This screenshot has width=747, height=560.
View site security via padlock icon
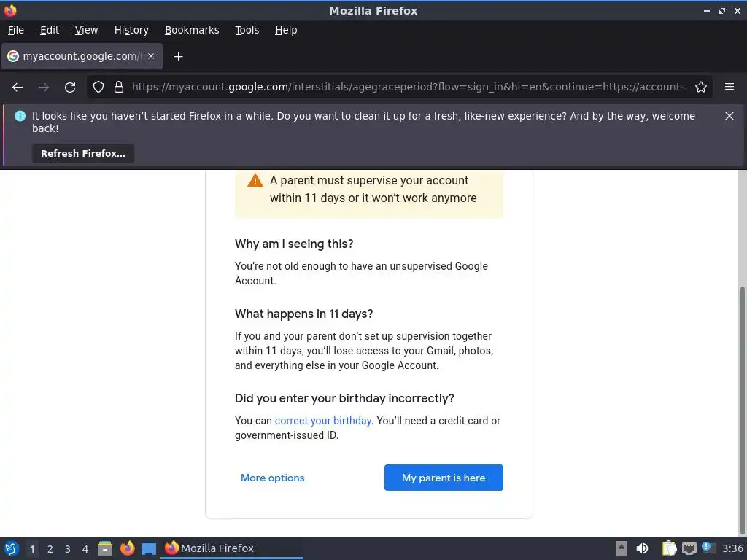[x=119, y=87]
